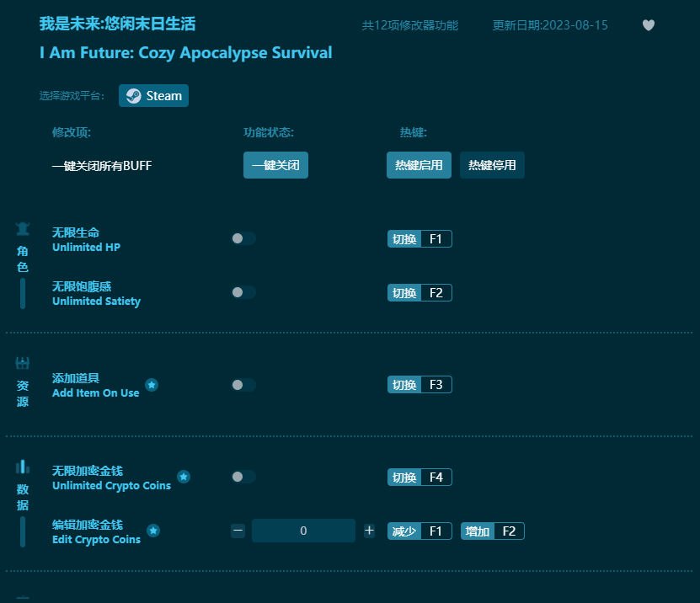The width and height of the screenshot is (700, 603).
Task: Click the 热键停用 disable hotkeys button
Action: [492, 165]
